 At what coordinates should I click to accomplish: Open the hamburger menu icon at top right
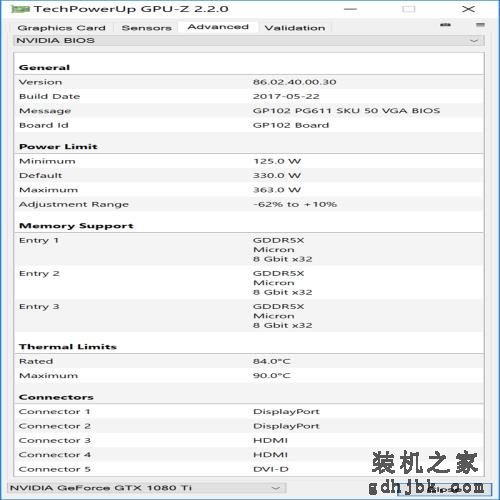(x=480, y=25)
